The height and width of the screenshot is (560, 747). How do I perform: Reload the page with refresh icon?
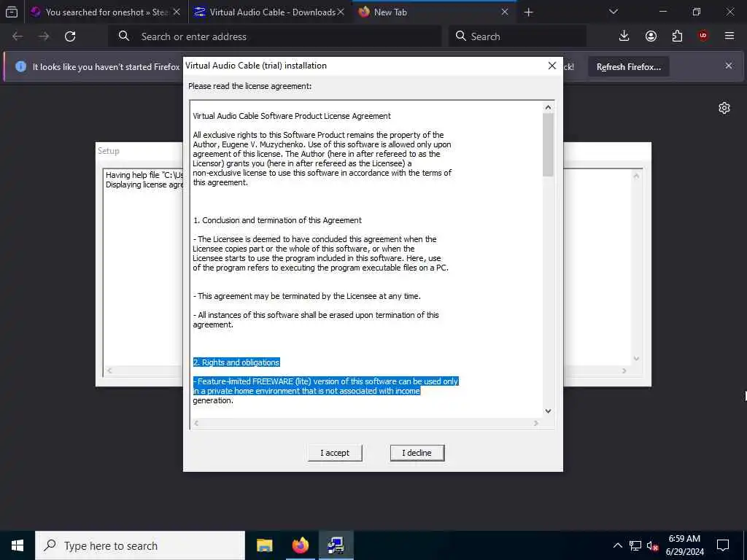[70, 36]
